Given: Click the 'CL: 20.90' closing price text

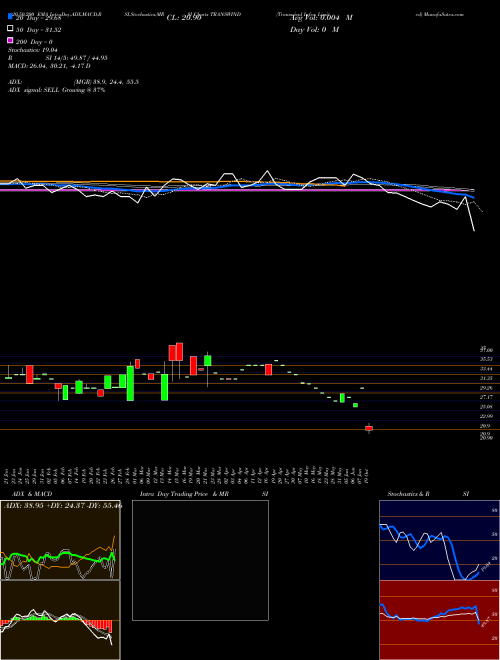Looking at the screenshot, I should (x=184, y=18).
